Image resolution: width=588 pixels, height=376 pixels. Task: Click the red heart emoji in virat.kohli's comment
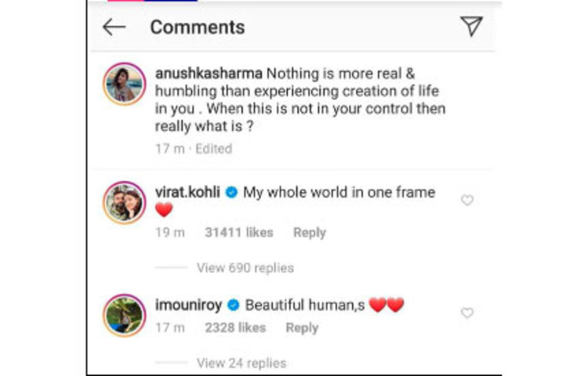[164, 210]
